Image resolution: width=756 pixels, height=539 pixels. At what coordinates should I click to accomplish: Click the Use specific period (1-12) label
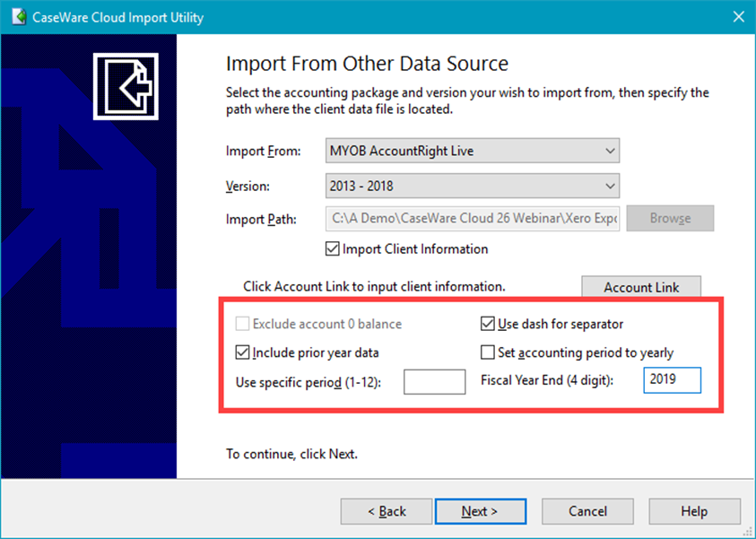(x=308, y=383)
